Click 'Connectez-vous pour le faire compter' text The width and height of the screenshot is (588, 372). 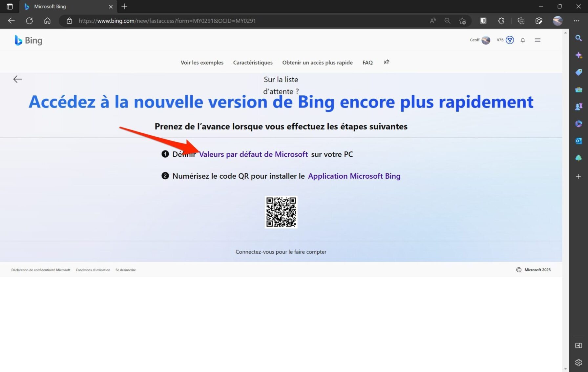point(281,252)
